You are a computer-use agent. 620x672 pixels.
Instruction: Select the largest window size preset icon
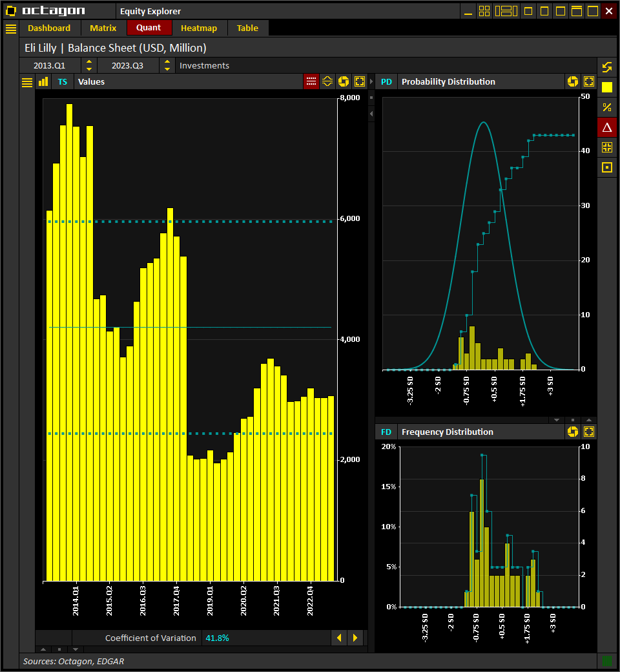pos(593,11)
